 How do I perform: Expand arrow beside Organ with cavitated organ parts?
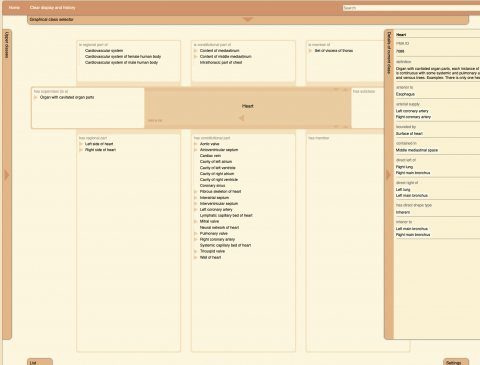point(36,97)
